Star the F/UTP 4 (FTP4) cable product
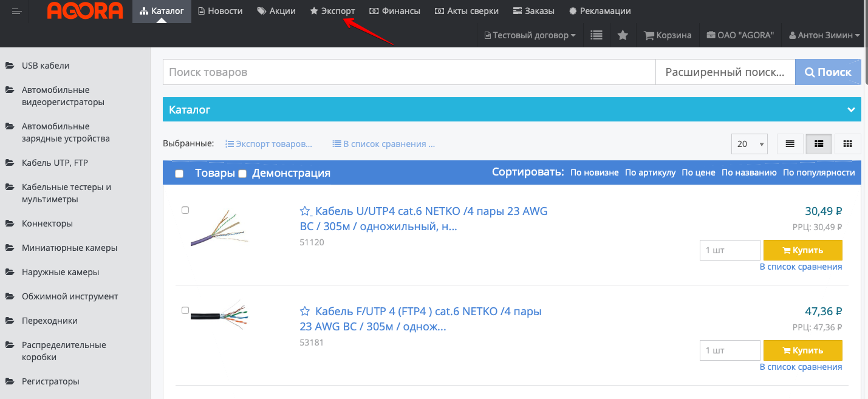The width and height of the screenshot is (868, 399). point(305,312)
